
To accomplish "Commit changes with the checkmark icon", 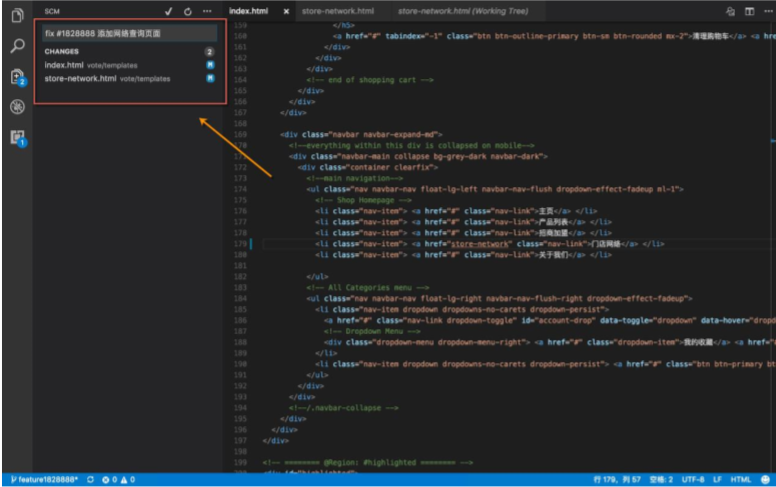I will [x=169, y=11].
